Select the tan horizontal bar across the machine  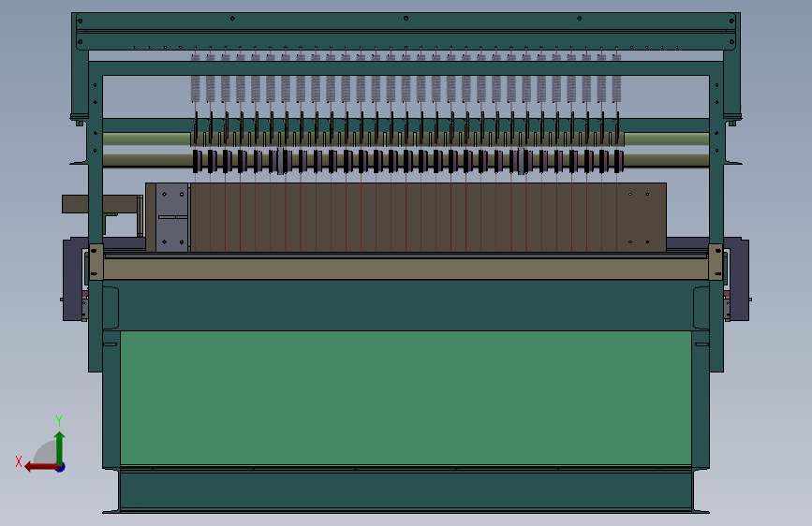(406, 270)
